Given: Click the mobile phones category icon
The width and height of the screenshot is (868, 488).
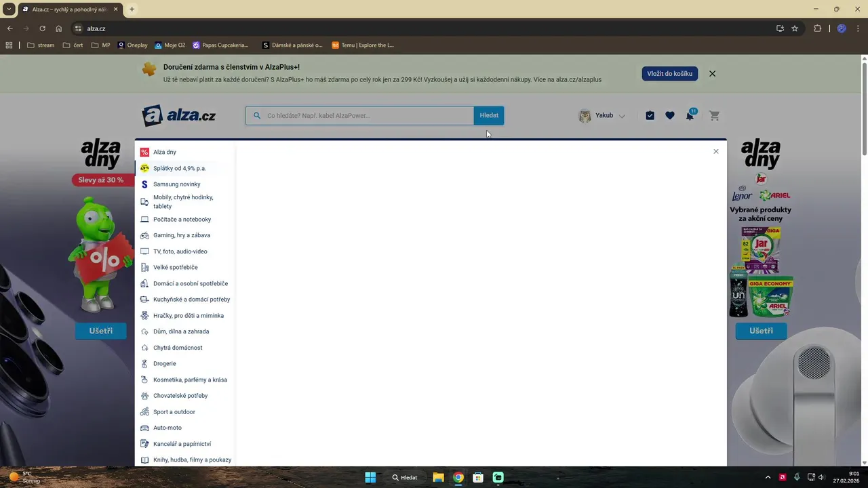Looking at the screenshot, I should [x=144, y=202].
